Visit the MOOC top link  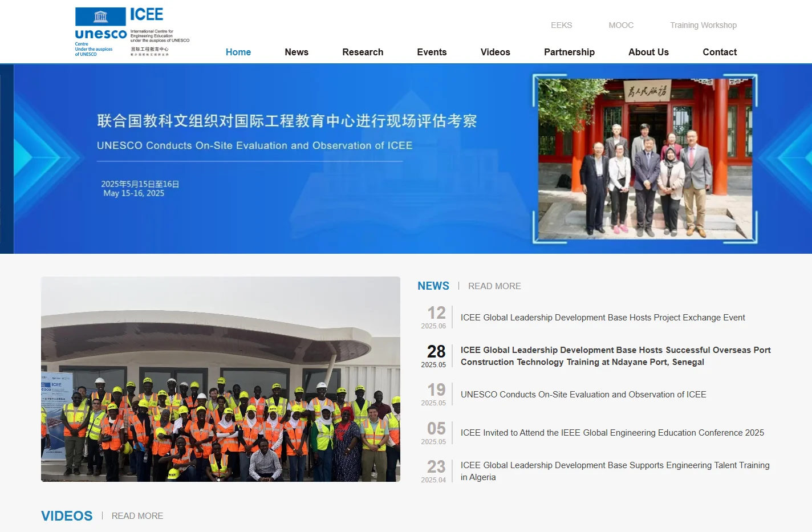click(621, 25)
